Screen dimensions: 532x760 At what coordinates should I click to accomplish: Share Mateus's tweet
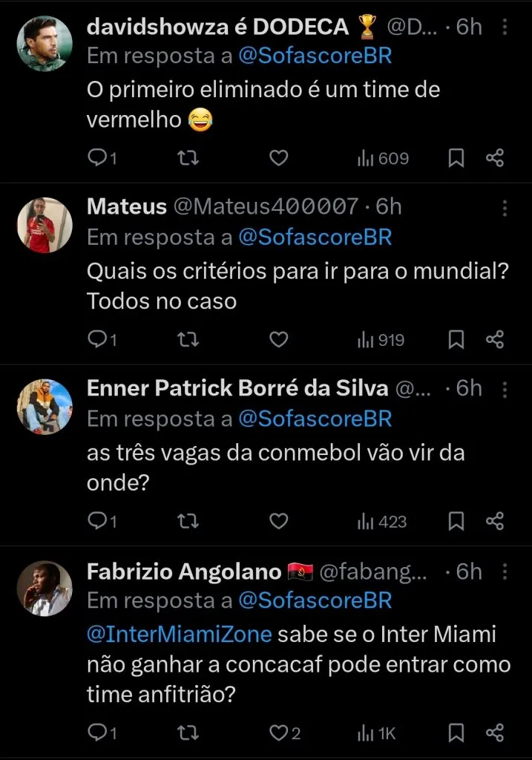coord(495,340)
